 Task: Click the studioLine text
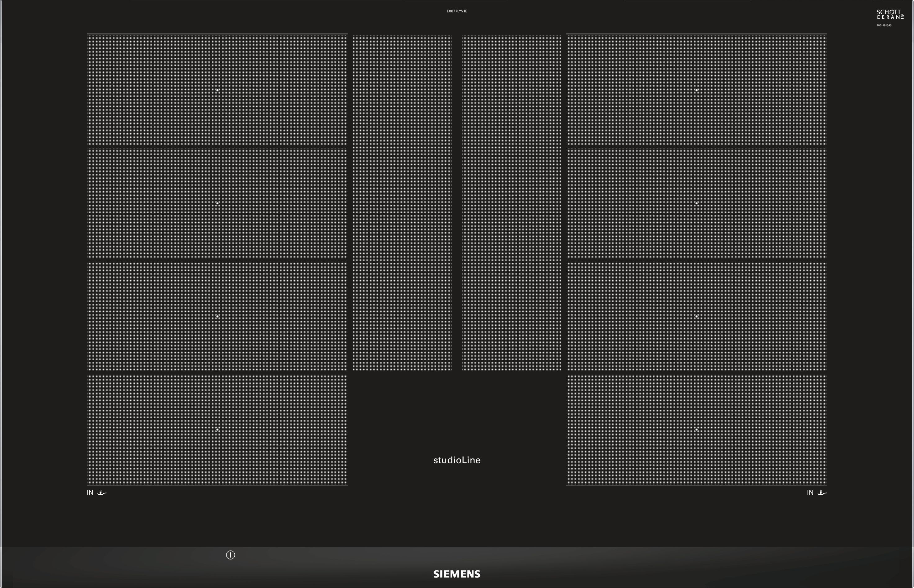tap(457, 460)
